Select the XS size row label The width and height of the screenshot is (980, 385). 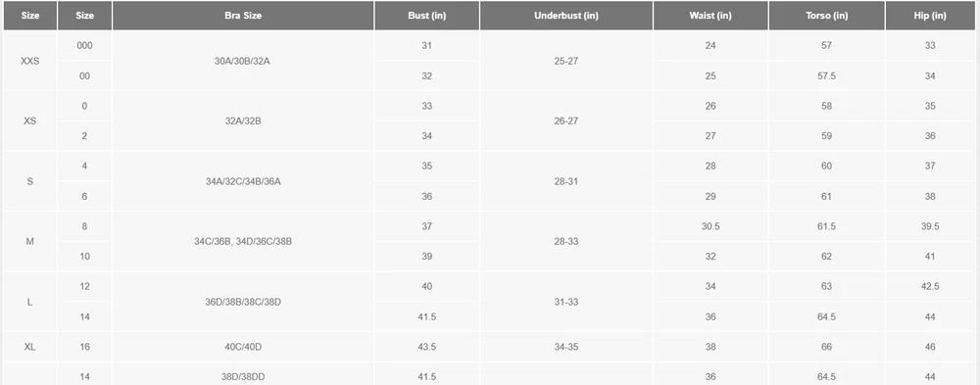[30, 121]
